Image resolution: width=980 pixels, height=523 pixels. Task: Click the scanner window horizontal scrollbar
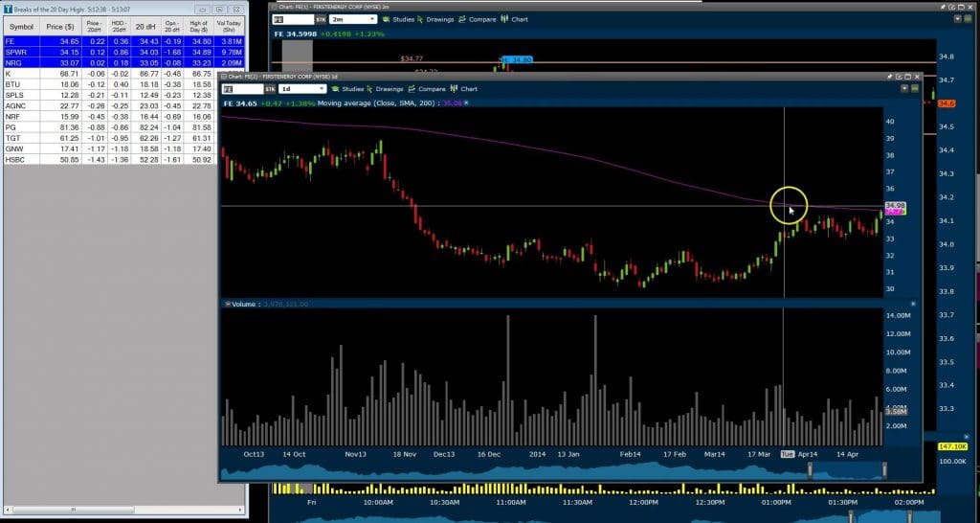pyautogui.click(x=122, y=510)
